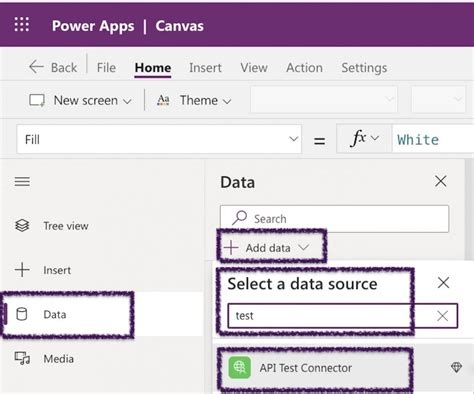Open the disabled size dropdown in toolbar
Screen dimensions: 474x394
[438, 99]
